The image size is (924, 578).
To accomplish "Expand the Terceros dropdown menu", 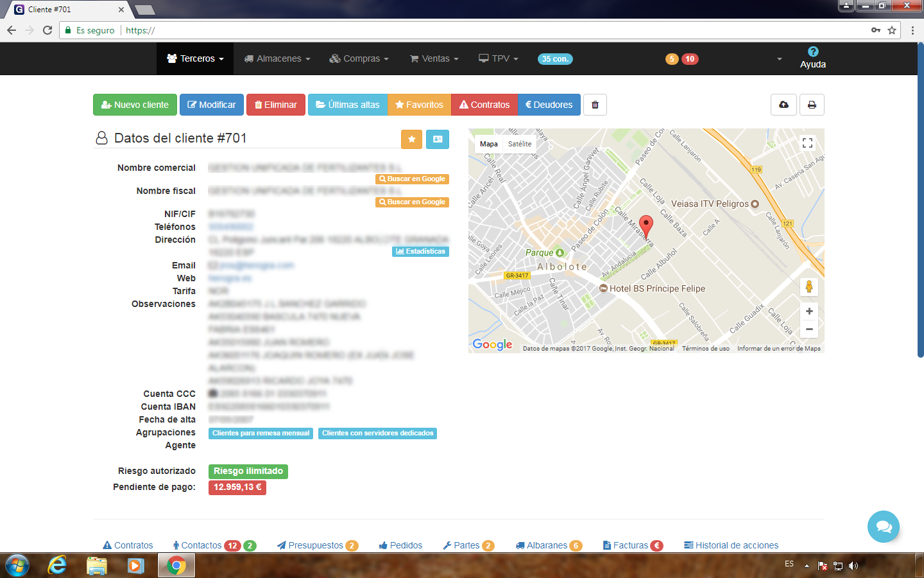I will point(195,59).
